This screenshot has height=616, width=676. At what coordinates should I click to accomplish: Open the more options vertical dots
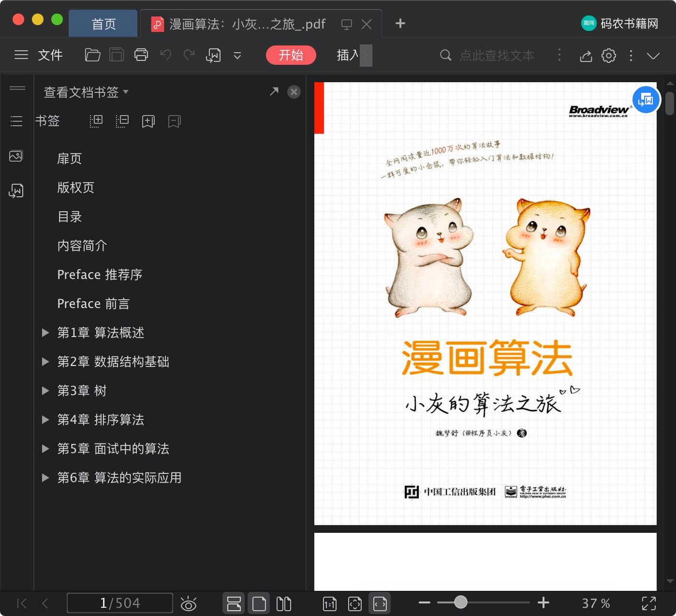(631, 56)
